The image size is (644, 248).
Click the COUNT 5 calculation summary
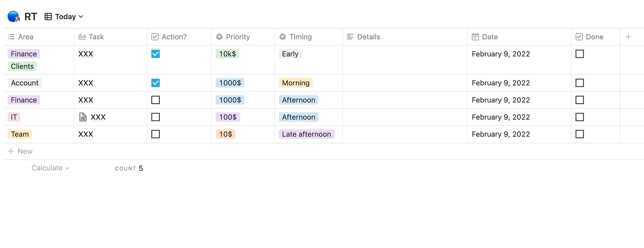(129, 168)
